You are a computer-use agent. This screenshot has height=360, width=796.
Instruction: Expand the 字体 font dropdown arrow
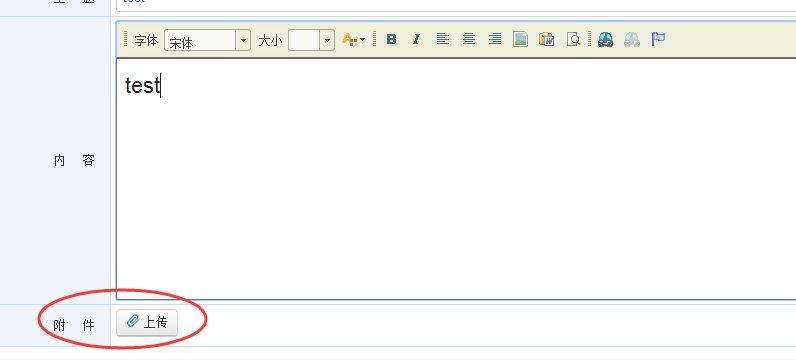[244, 40]
